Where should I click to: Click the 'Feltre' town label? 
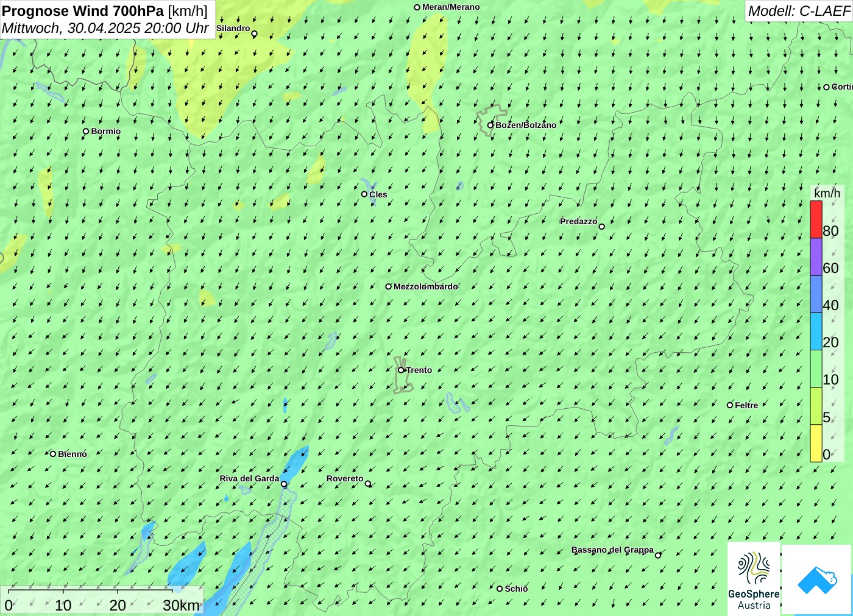746,405
